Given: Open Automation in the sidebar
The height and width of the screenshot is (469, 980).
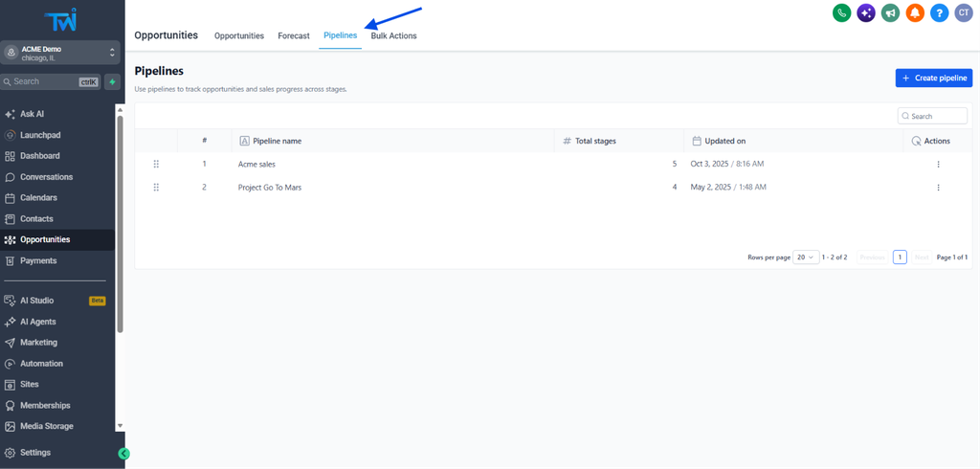Looking at the screenshot, I should pyautogui.click(x=41, y=364).
